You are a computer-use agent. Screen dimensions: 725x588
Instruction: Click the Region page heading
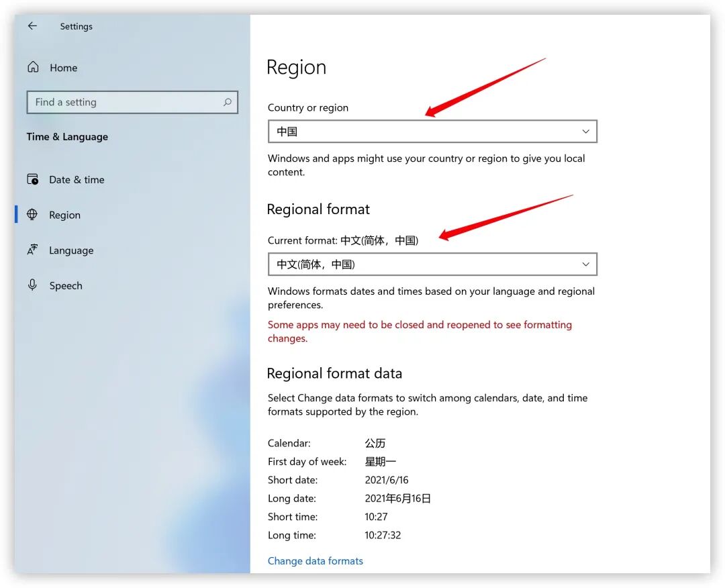297,68
